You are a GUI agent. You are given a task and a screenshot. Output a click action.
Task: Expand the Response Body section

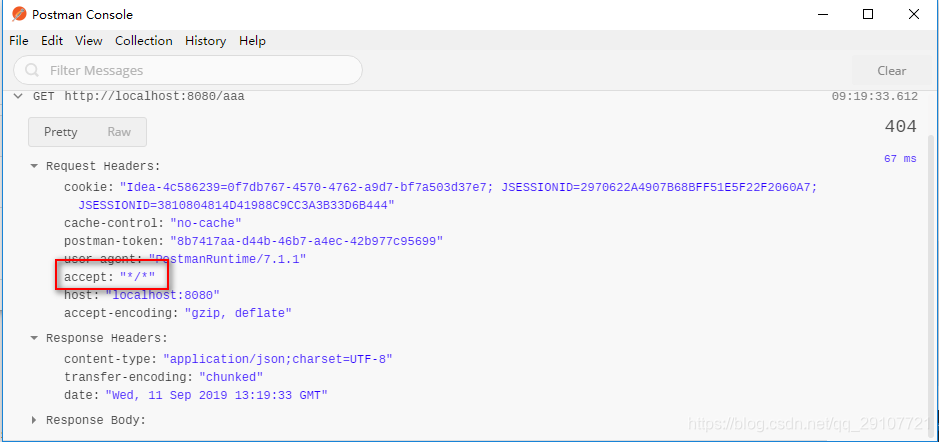pos(35,420)
